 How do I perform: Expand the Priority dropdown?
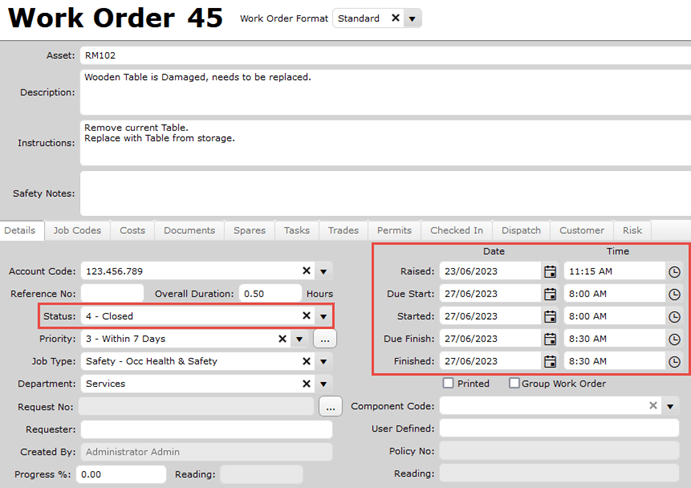(300, 339)
